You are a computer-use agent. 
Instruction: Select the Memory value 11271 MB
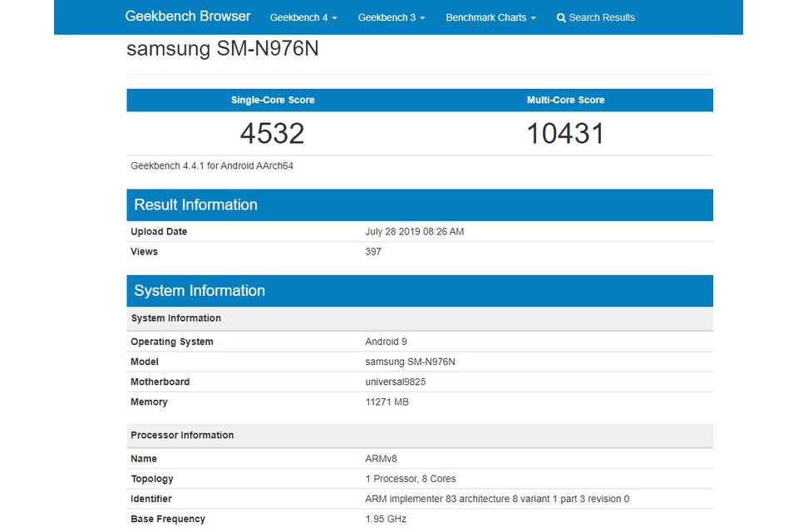(387, 402)
